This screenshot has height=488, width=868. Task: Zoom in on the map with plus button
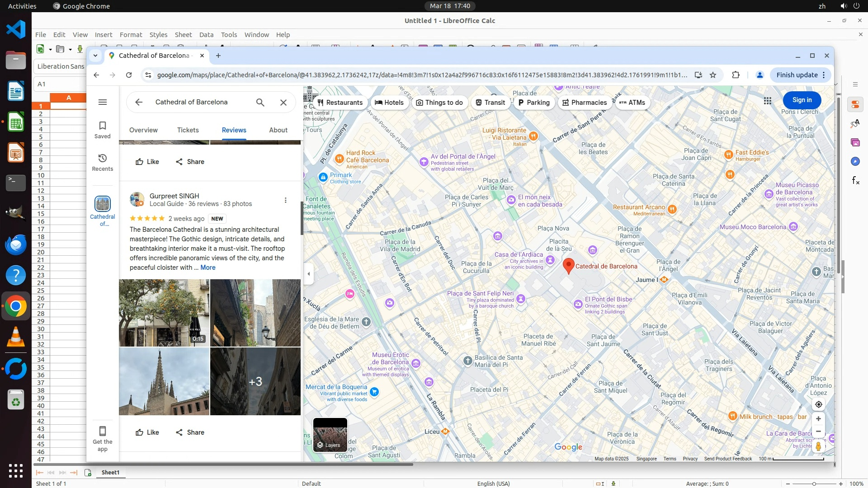point(818,418)
